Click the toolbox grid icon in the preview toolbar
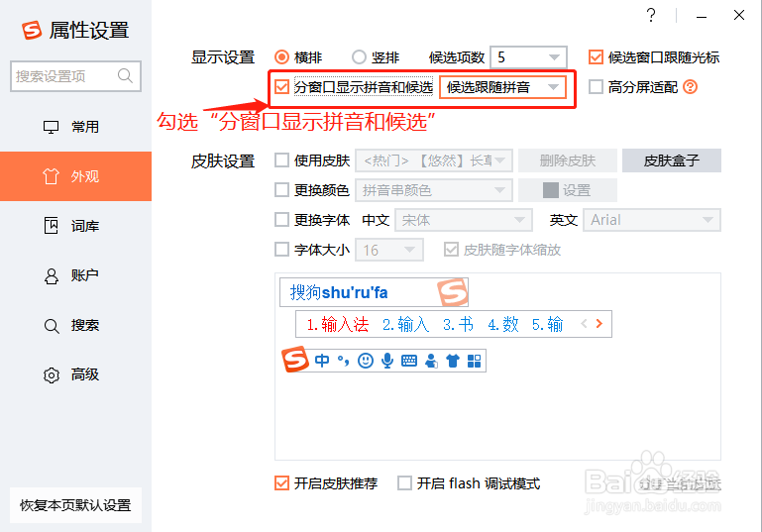The height and width of the screenshot is (532, 762). [474, 361]
